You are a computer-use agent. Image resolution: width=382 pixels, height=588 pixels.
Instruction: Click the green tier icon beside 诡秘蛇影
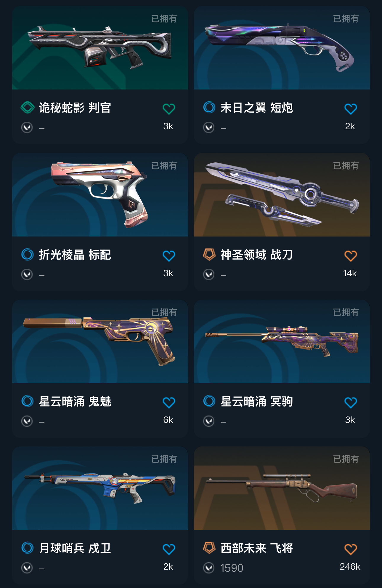coord(28,107)
